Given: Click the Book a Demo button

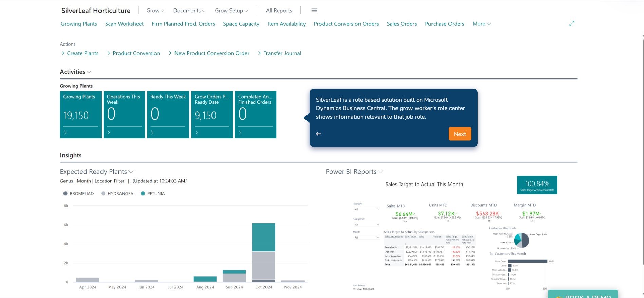Looking at the screenshot, I should pyautogui.click(x=583, y=294).
